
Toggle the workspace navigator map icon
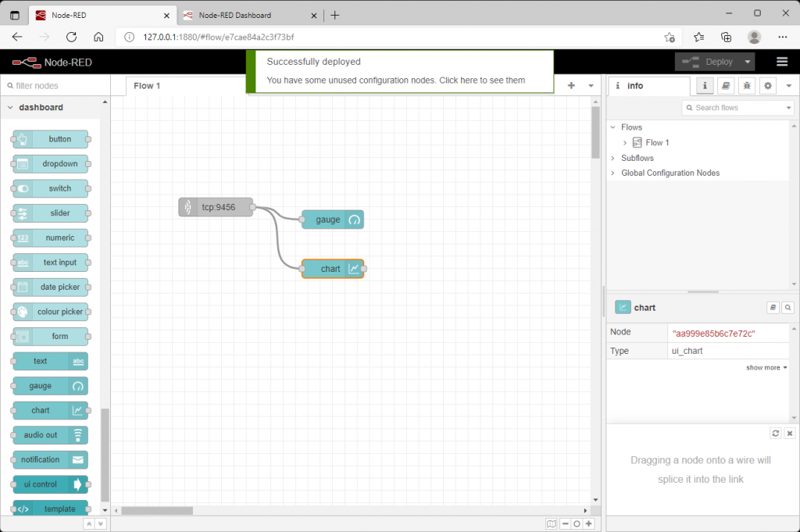pos(551,524)
